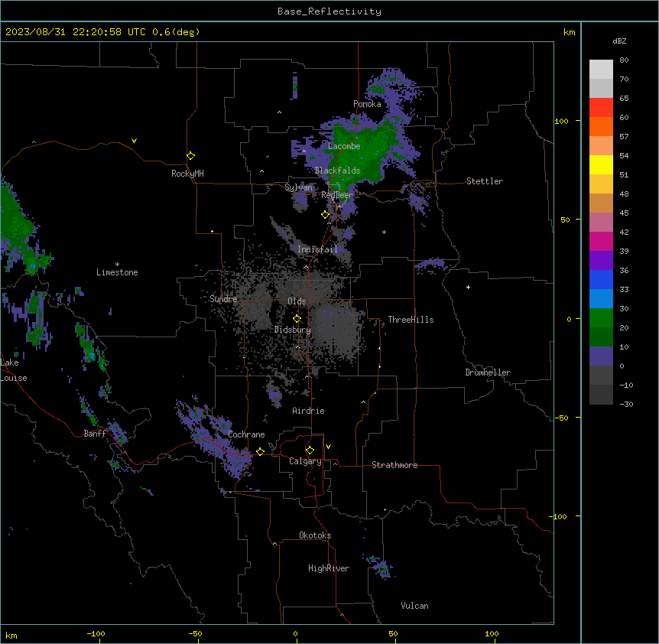Screen dimensions: 659x644
Task: Click the Sundre city label
Action: [223, 299]
